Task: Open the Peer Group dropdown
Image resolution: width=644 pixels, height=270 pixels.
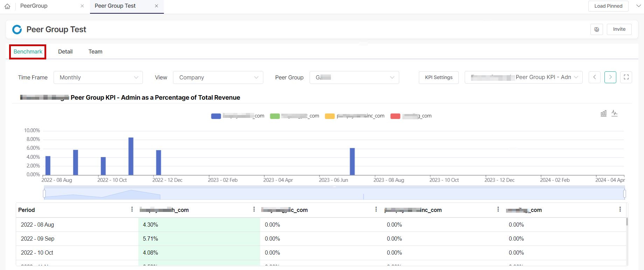Action: pyautogui.click(x=354, y=78)
